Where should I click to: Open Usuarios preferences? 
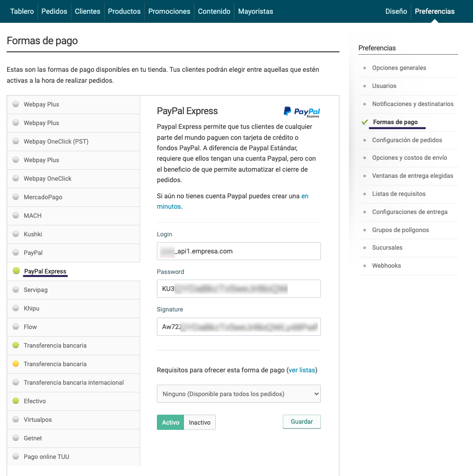click(384, 86)
